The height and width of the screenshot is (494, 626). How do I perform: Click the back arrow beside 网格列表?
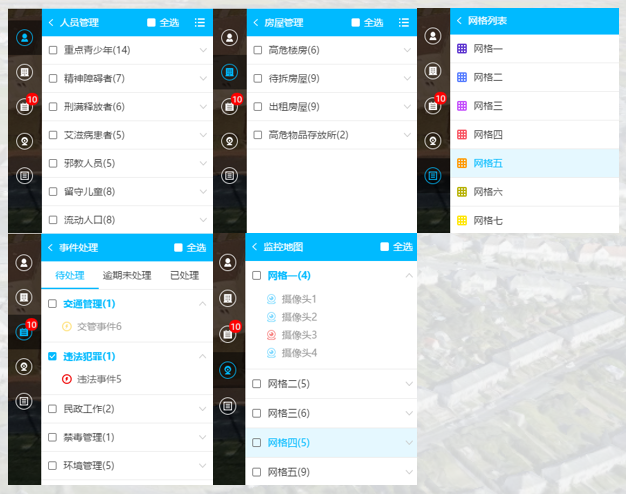[x=459, y=21]
